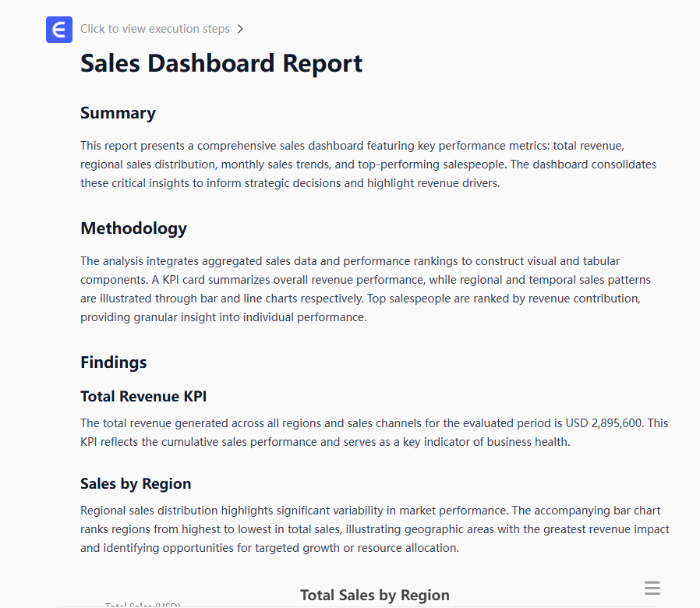Click the 'Total Sales (USD)' axis label

[143, 605]
